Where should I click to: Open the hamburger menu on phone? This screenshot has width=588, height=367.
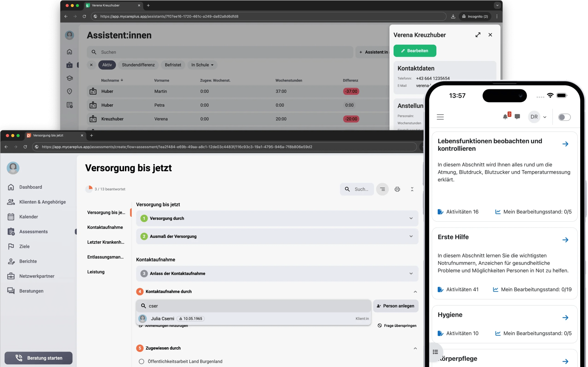(440, 117)
